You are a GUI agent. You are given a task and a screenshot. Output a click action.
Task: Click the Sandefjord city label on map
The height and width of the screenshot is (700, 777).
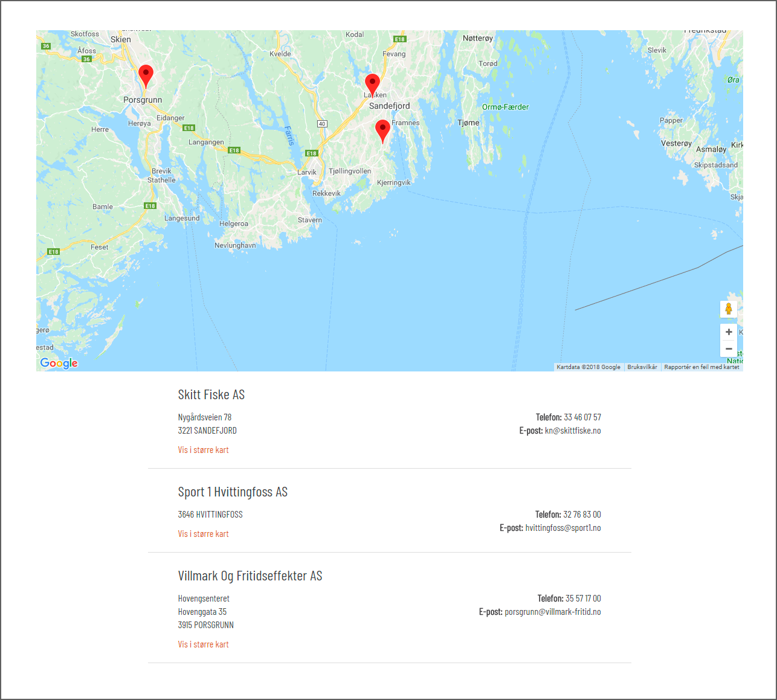pyautogui.click(x=389, y=106)
